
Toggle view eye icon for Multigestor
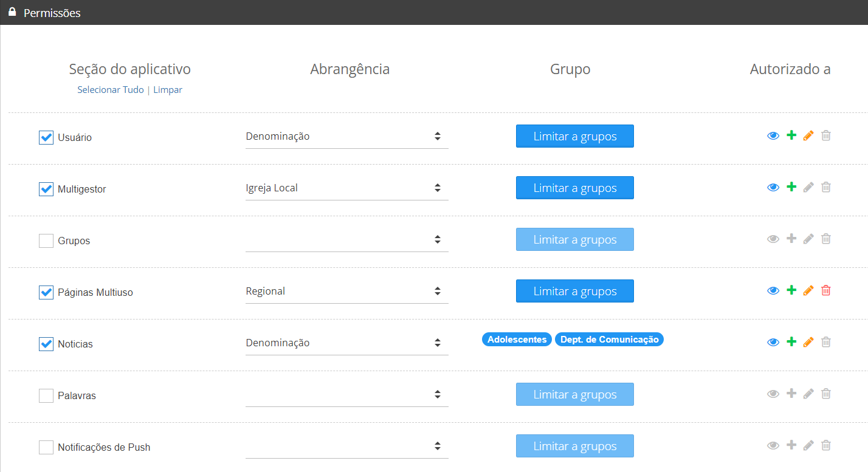773,188
